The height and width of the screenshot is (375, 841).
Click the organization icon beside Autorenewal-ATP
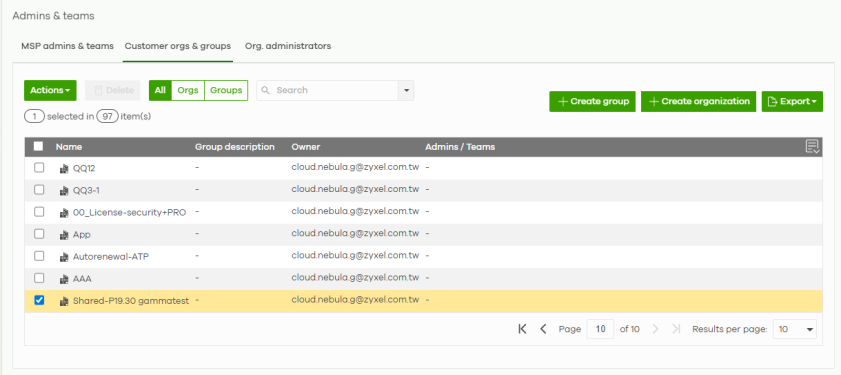64,257
